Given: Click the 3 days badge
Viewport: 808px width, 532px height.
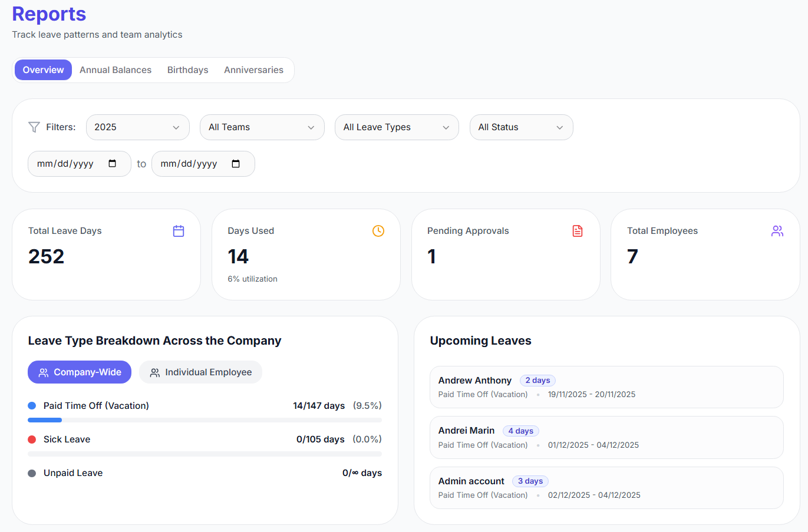Looking at the screenshot, I should point(530,481).
